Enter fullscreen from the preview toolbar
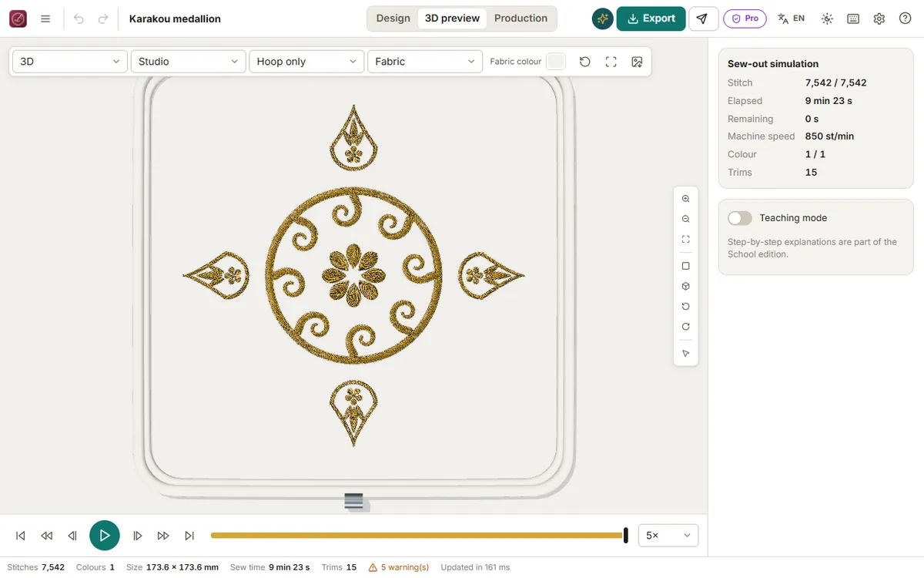Screen dimensions: 924x578 coord(611,62)
